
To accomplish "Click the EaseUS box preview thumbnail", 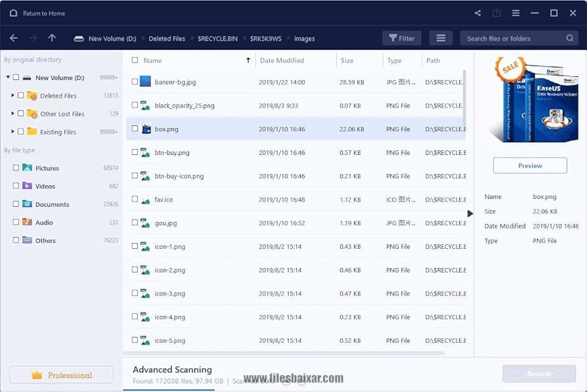I will (x=533, y=100).
